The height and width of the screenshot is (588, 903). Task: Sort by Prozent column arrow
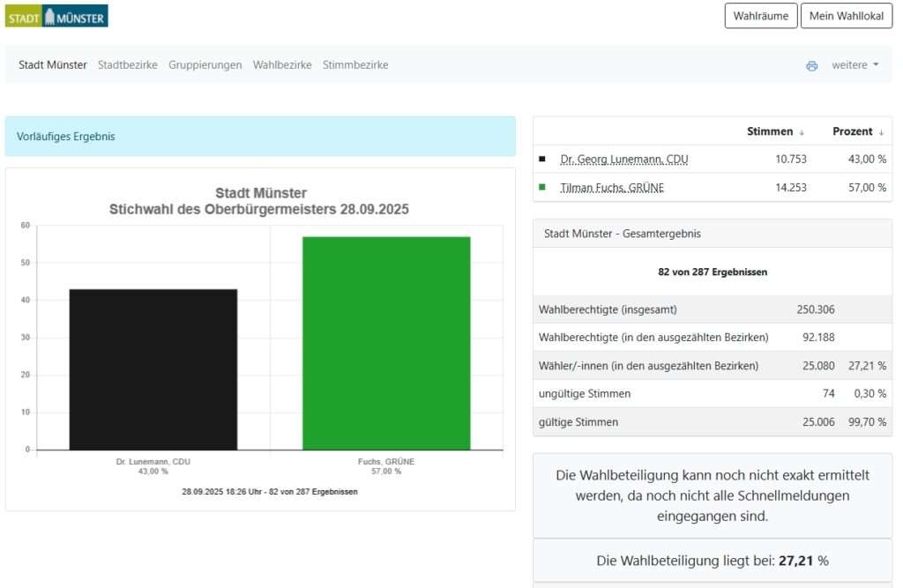coord(881,132)
